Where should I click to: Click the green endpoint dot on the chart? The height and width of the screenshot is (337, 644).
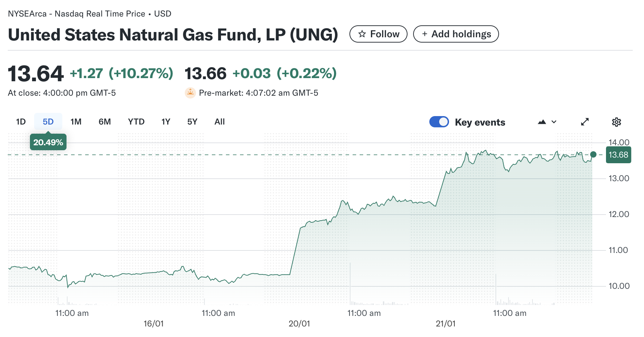593,154
